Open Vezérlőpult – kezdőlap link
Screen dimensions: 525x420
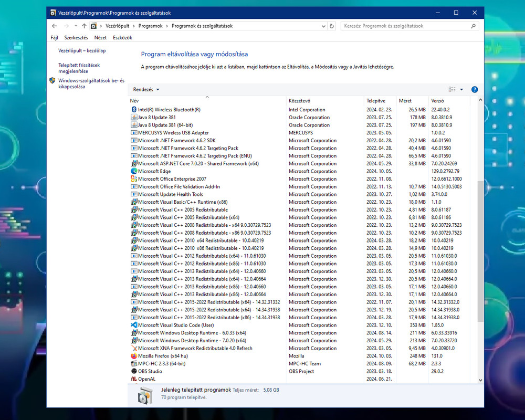coord(82,50)
